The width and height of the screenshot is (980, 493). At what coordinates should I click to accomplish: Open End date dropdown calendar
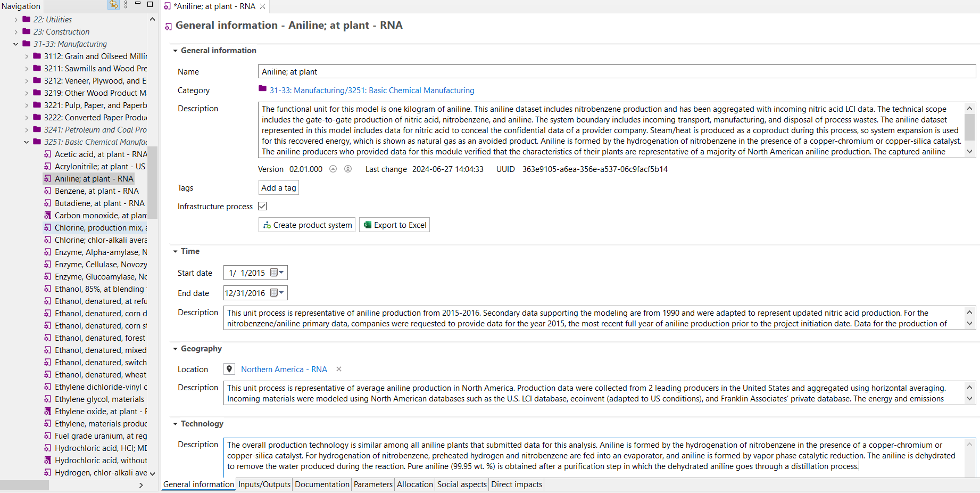[277, 293]
